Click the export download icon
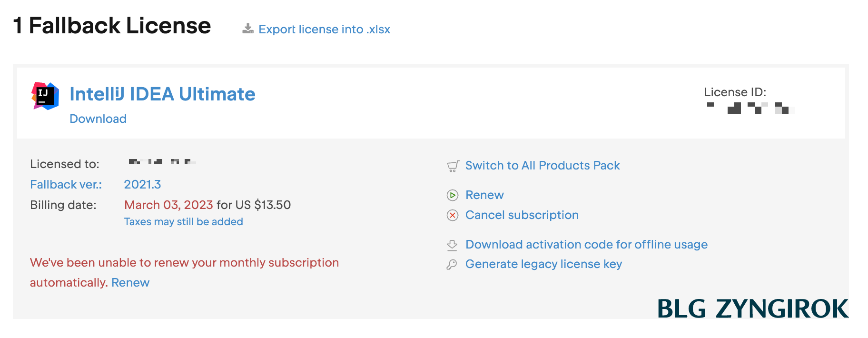Viewport: 868px width, 338px height. [248, 29]
